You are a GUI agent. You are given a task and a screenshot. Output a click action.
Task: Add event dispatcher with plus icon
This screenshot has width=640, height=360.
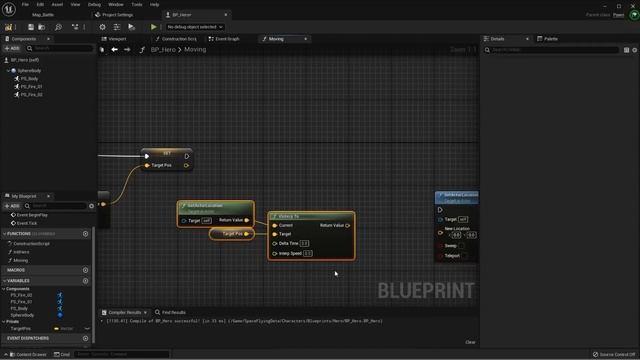[85, 338]
